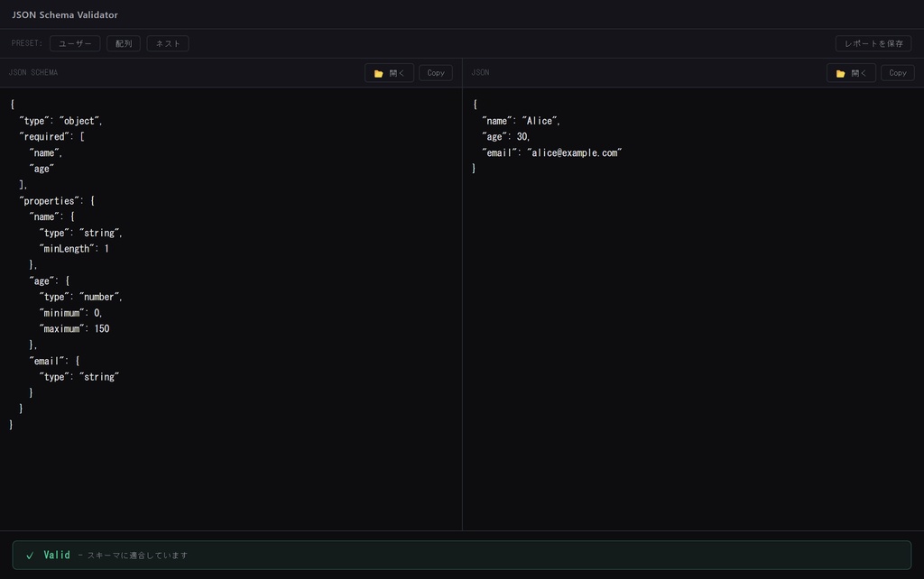The width and height of the screenshot is (924, 579).
Task: Click the "properties": { line in the schema
Action: point(57,201)
